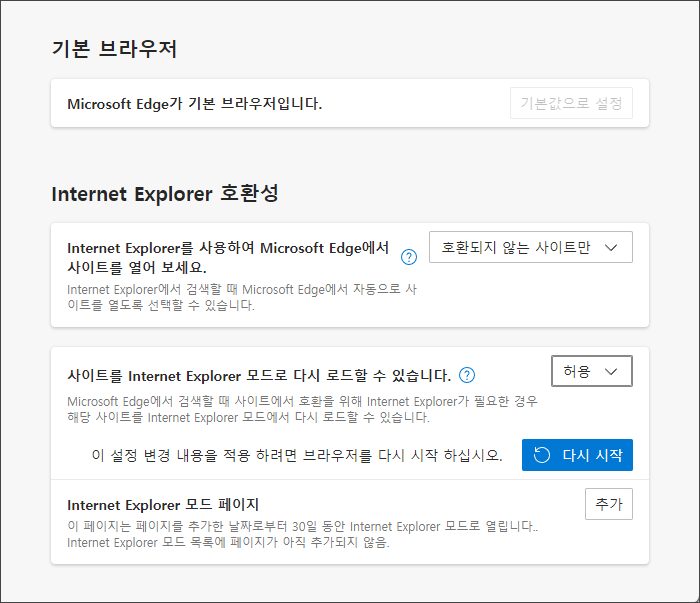The image size is (700, 603).
Task: Click the '이 설정 변경 내용을 적용 하려면' restart notice text
Action: tap(297, 455)
